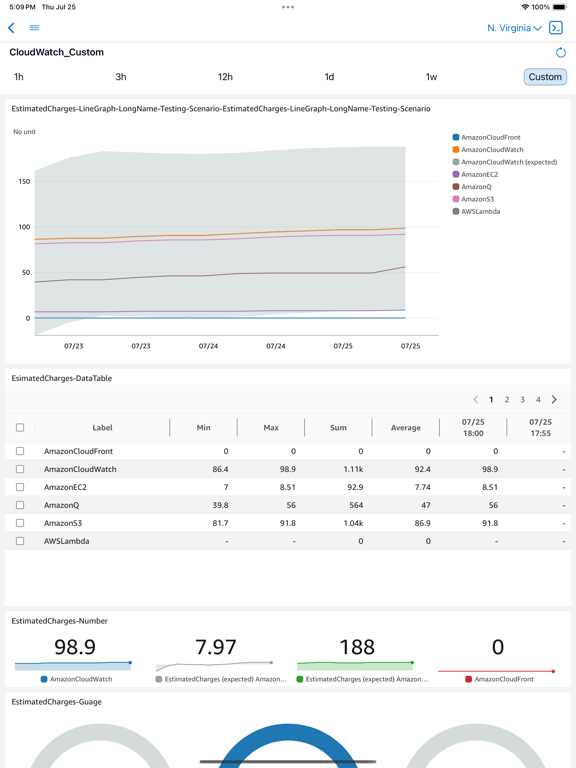Click the AmazonCloudWatch orange legend swatch
This screenshot has height=768, width=576.
(x=456, y=150)
